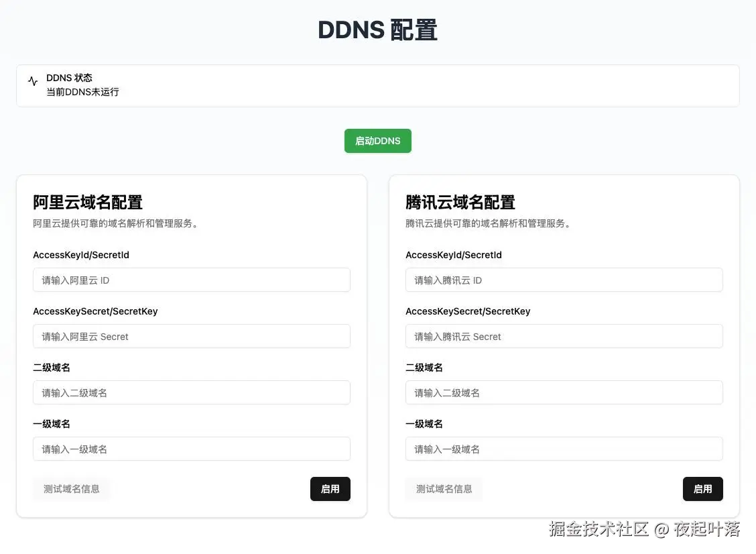This screenshot has height=554, width=756.
Task: Click 腾讯云提供可靠的域名解析和管理服务 description
Action: (x=488, y=223)
